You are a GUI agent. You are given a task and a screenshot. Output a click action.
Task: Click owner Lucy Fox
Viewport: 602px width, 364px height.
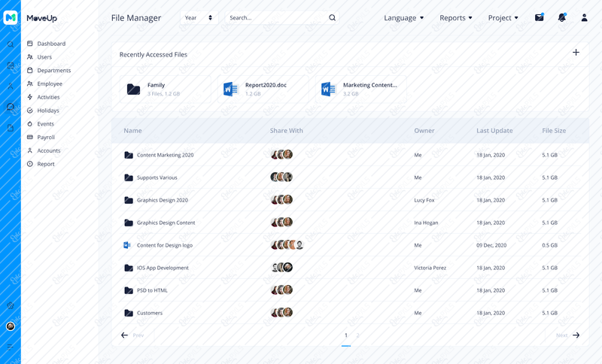click(424, 200)
